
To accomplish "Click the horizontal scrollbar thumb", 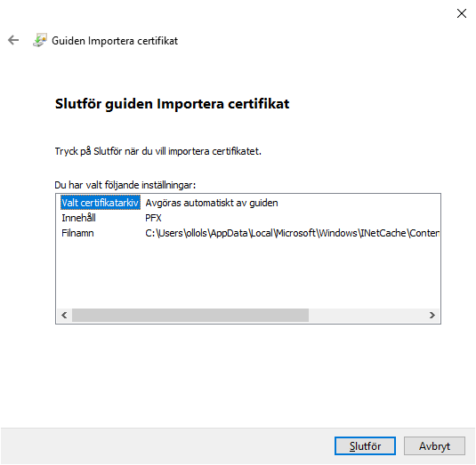I will [x=190, y=315].
